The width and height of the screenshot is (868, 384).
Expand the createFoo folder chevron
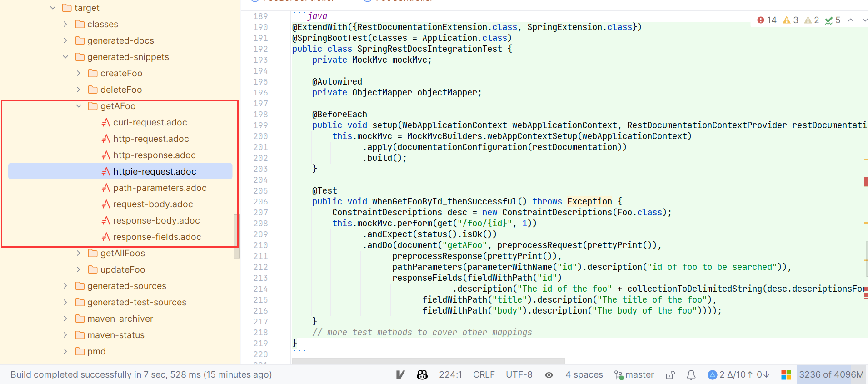tap(79, 73)
